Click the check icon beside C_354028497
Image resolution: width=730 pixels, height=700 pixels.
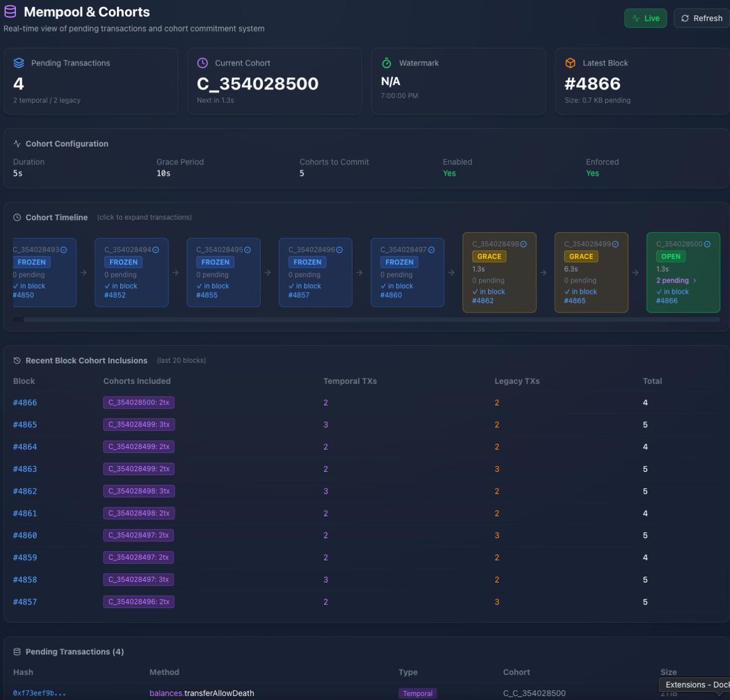pyautogui.click(x=431, y=250)
